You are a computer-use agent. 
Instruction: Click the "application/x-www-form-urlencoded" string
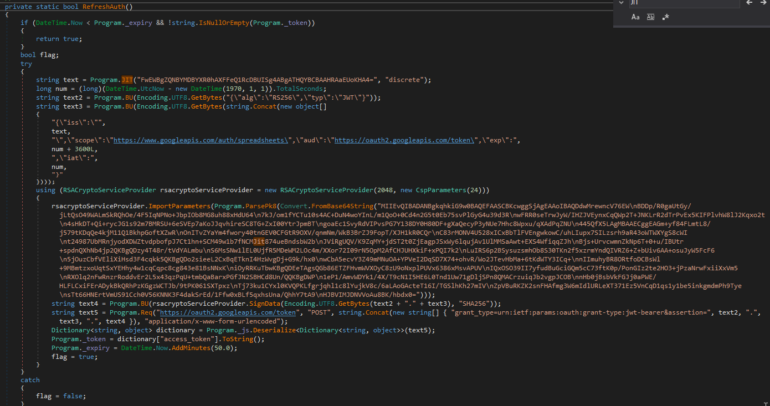[x=212, y=321]
